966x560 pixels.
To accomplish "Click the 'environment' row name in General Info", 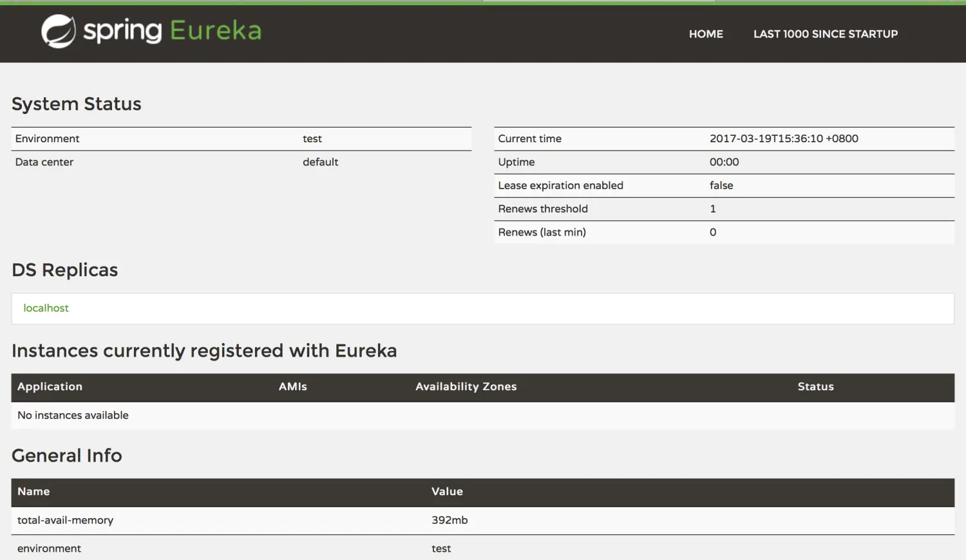I will (49, 549).
